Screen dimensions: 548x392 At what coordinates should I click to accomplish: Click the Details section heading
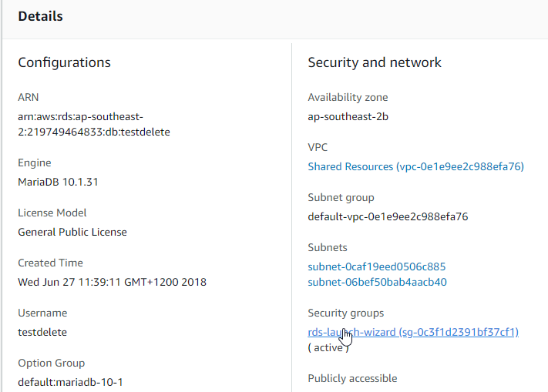pos(41,15)
